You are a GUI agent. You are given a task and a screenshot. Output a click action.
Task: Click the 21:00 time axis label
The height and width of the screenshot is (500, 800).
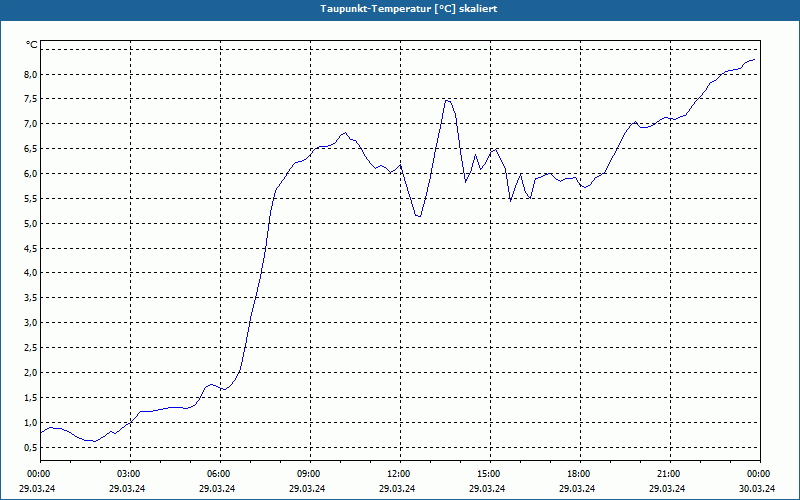coord(670,474)
